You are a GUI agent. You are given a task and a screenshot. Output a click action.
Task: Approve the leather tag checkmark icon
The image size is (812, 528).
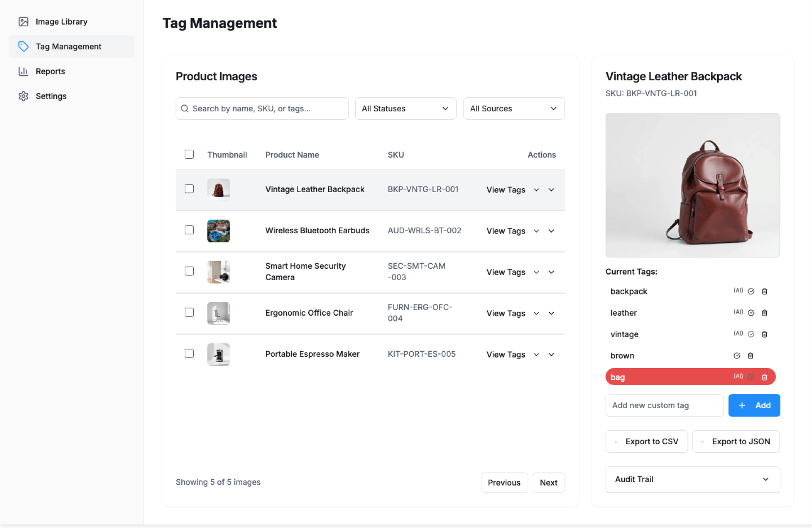coord(751,313)
